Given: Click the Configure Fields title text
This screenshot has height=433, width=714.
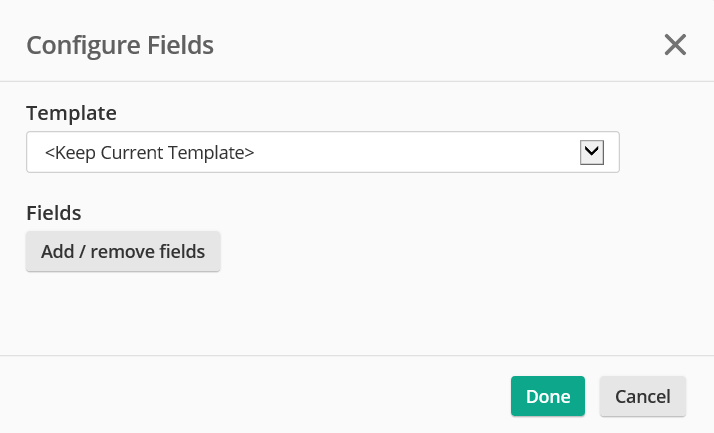Looking at the screenshot, I should pyautogui.click(x=120, y=45).
